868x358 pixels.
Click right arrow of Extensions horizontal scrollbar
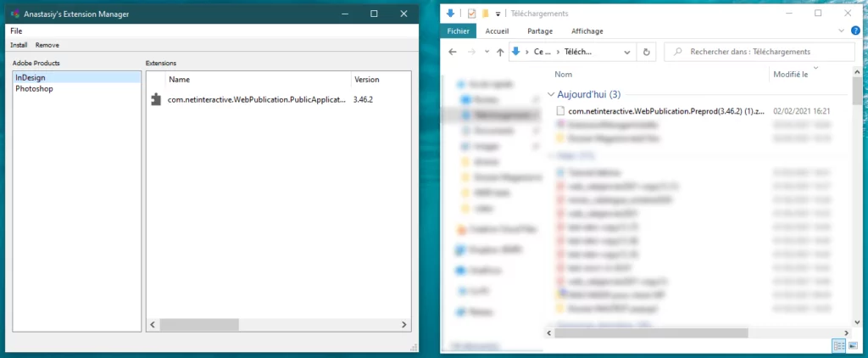(x=404, y=325)
